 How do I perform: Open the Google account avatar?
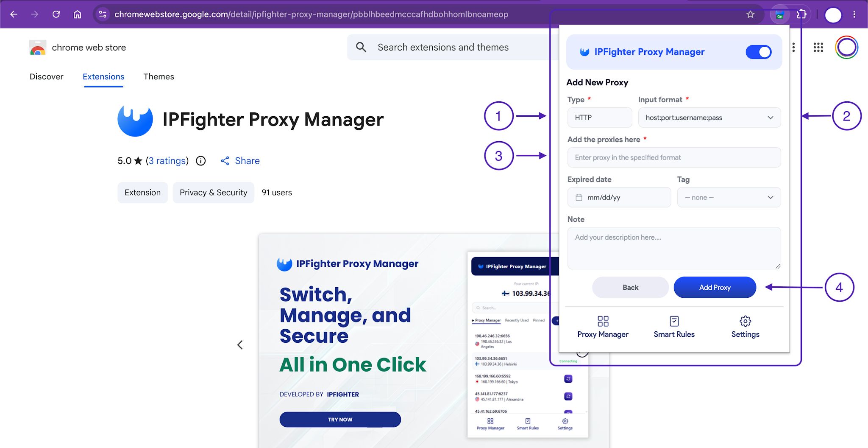tap(846, 47)
